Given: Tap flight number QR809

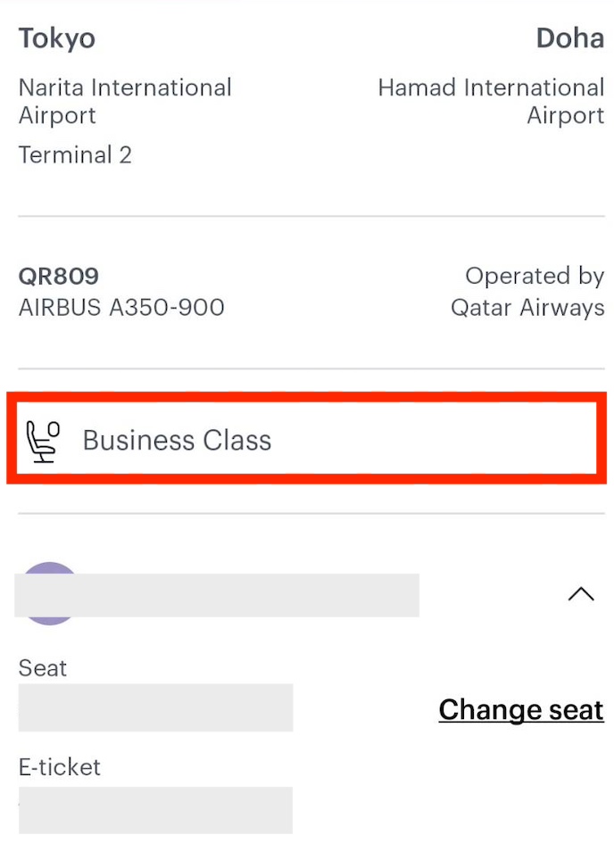Looking at the screenshot, I should pos(59,276).
